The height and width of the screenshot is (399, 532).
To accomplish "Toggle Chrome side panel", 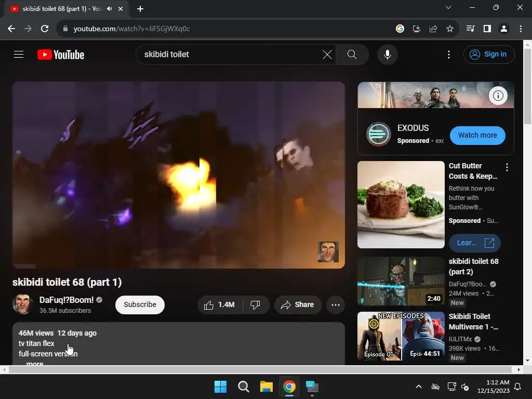I will [x=487, y=29].
